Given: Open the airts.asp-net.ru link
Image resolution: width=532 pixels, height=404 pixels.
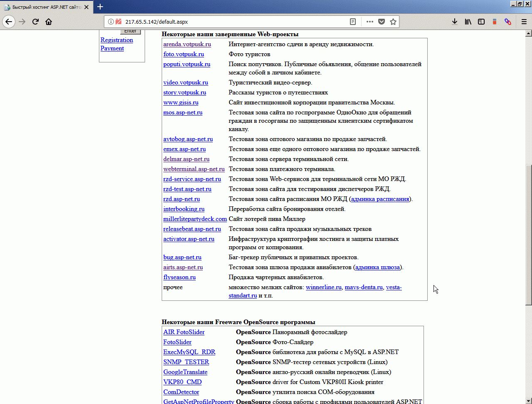Looking at the screenshot, I should [x=183, y=267].
